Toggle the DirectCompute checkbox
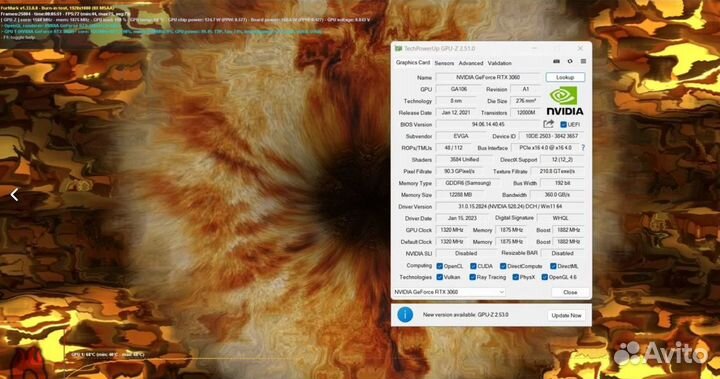720x379 pixels. point(503,266)
